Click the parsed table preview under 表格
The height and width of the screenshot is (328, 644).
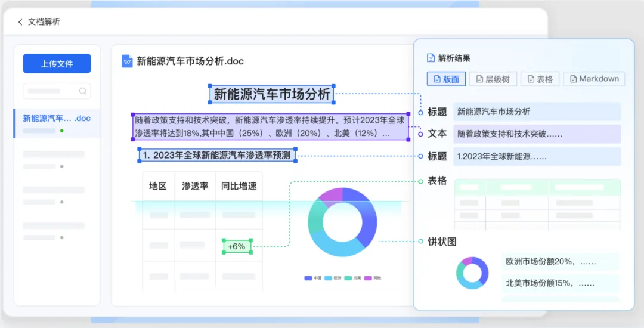pyautogui.click(x=537, y=205)
